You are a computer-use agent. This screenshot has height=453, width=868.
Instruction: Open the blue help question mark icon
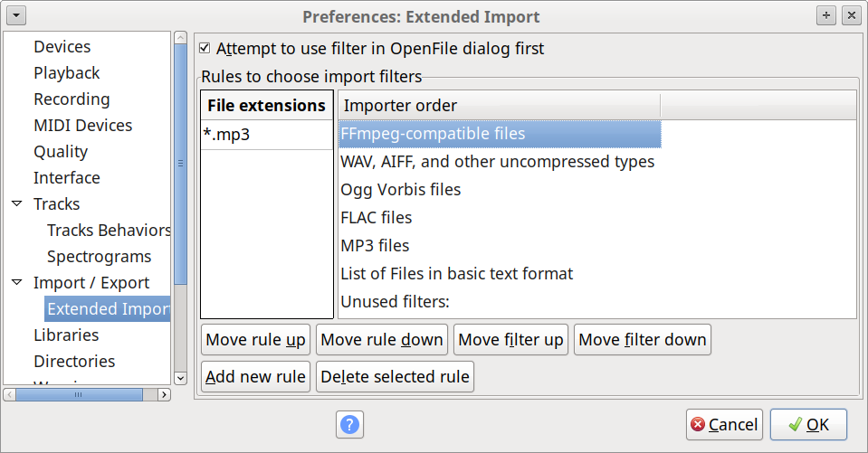(x=349, y=425)
